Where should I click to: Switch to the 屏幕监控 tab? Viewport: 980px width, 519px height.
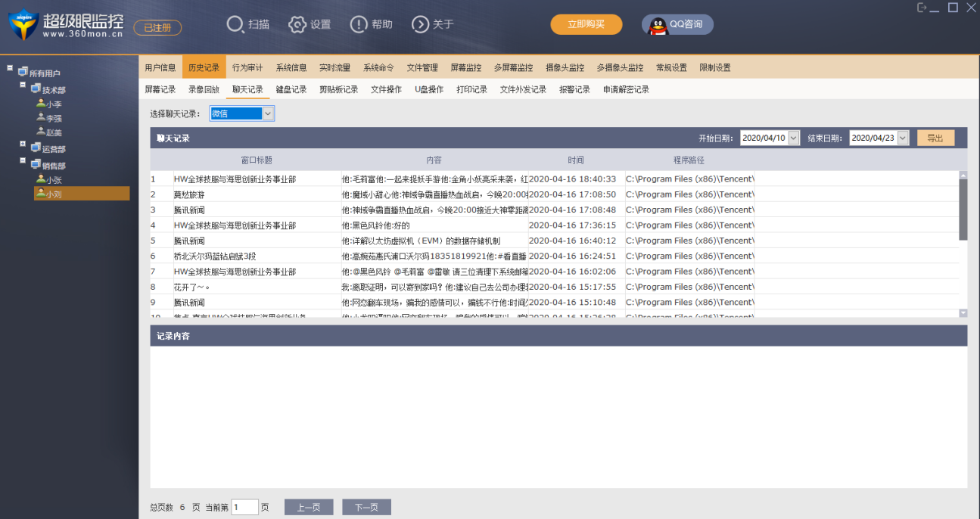465,67
